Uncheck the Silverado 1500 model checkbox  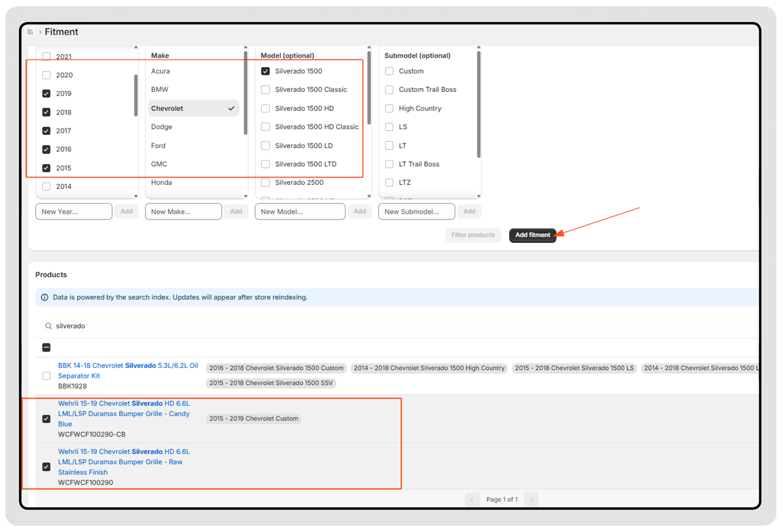coord(265,71)
